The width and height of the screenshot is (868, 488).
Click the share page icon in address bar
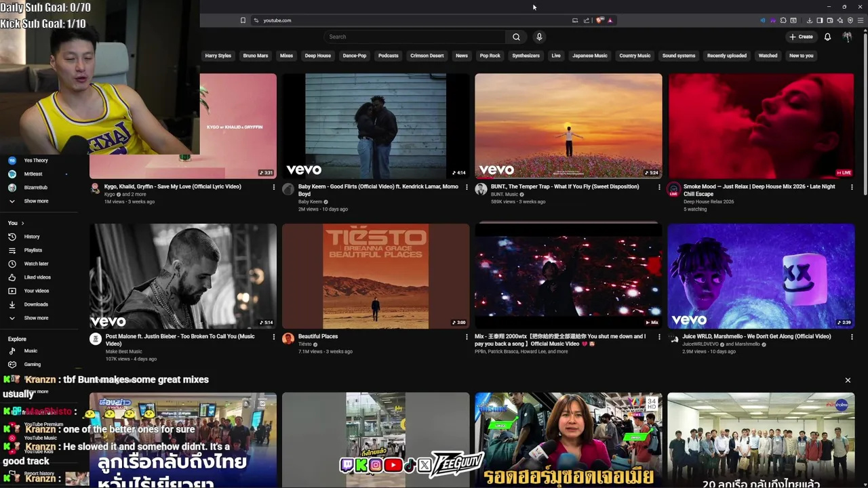point(587,20)
